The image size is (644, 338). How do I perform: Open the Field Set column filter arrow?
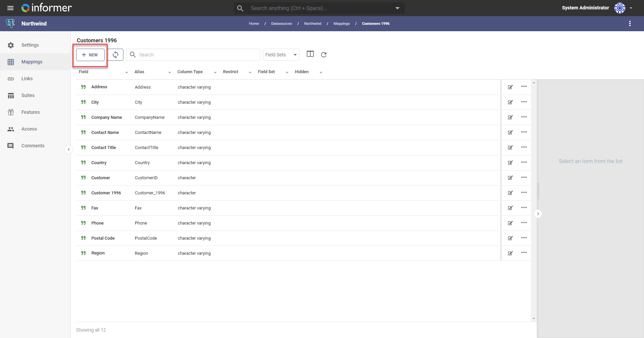tap(287, 73)
